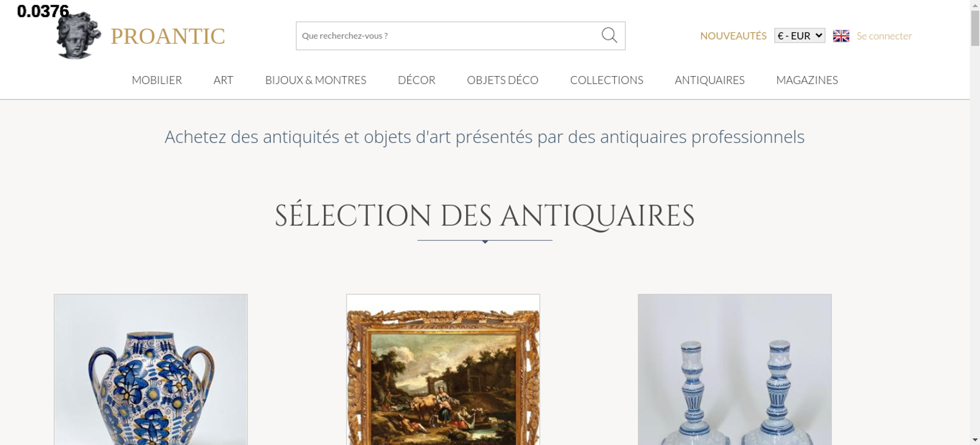Switch language via UK flag icon
This screenshot has width=980, height=445.
pos(841,36)
